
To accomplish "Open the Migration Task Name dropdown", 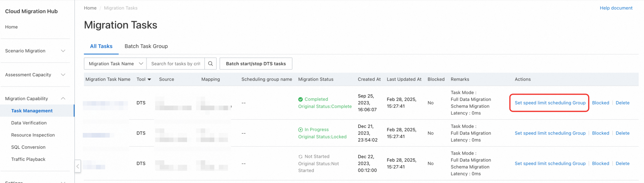I will tap(115, 64).
